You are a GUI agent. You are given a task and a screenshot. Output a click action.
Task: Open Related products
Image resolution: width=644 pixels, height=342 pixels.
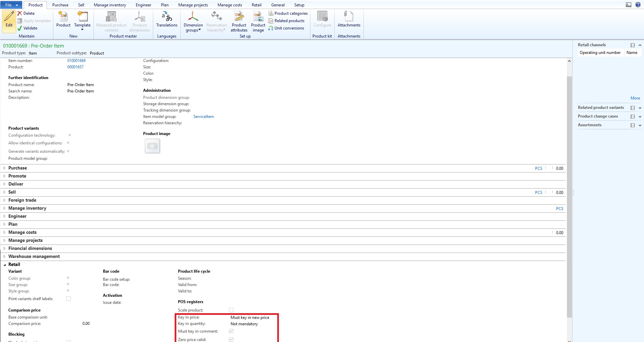point(286,21)
